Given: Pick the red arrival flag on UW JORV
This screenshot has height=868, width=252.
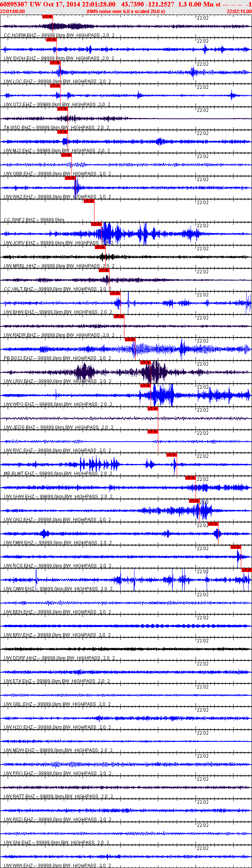Looking at the screenshot, I should click(96, 224).
